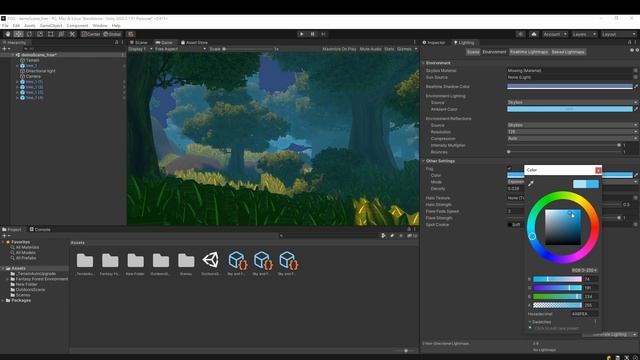Click the Hierarchy panel lock icon
This screenshot has height=360, width=640.
pos(116,42)
